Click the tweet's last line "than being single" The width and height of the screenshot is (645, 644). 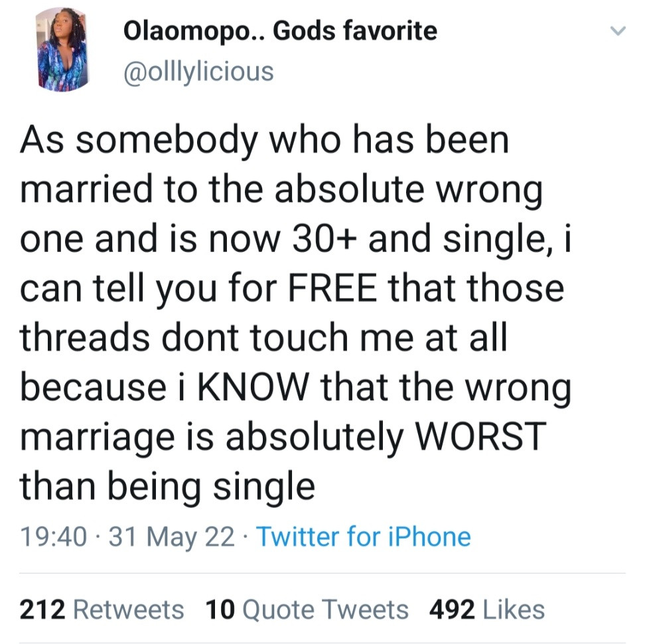pos(167,487)
